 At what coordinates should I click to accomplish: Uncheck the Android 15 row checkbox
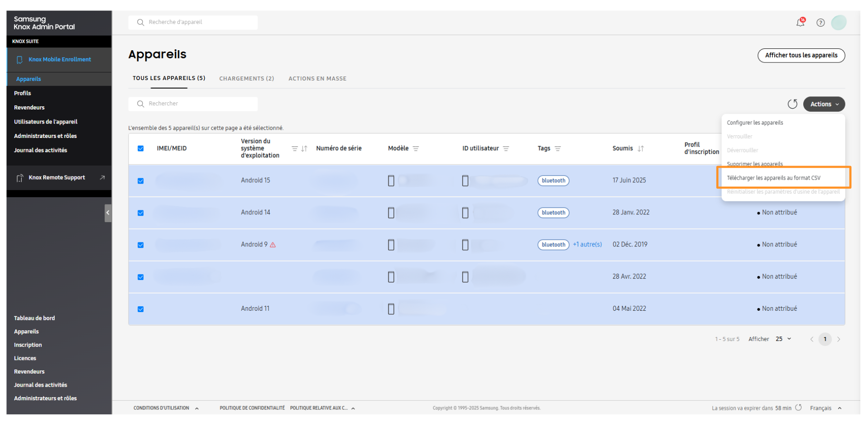[140, 181]
